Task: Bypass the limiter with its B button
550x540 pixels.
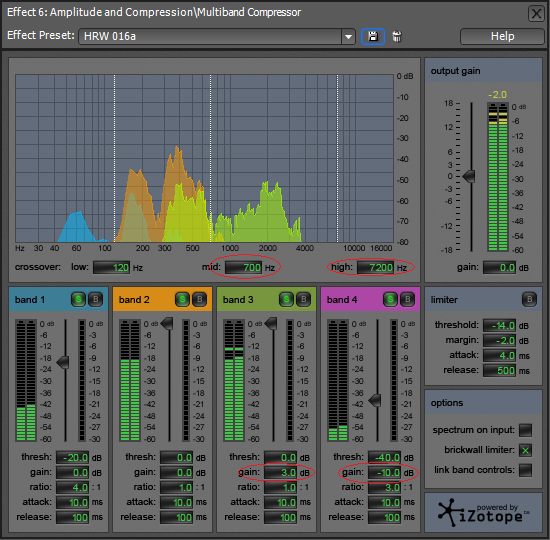Action: tap(529, 299)
